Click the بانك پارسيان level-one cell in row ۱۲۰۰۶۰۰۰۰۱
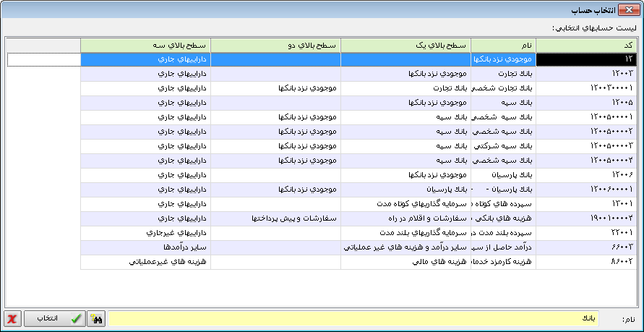The width and height of the screenshot is (644, 332). coord(405,190)
